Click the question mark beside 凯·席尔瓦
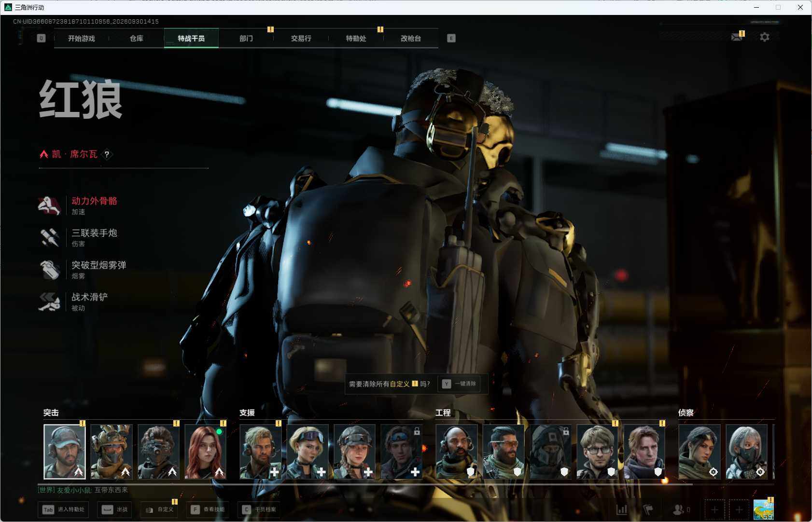This screenshot has height=522, width=812. point(107,154)
